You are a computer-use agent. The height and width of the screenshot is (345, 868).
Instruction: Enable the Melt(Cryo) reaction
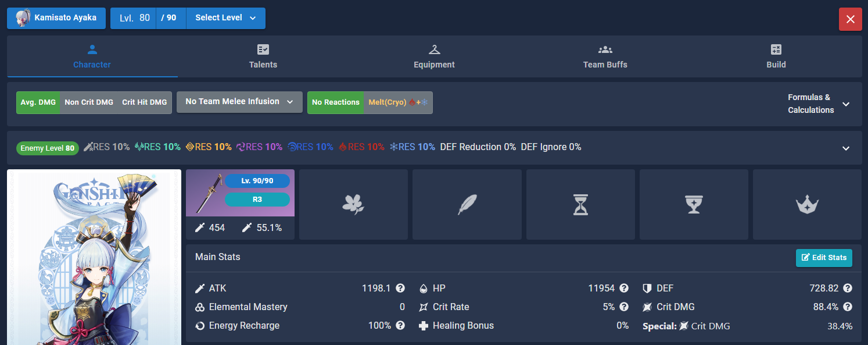tap(401, 102)
